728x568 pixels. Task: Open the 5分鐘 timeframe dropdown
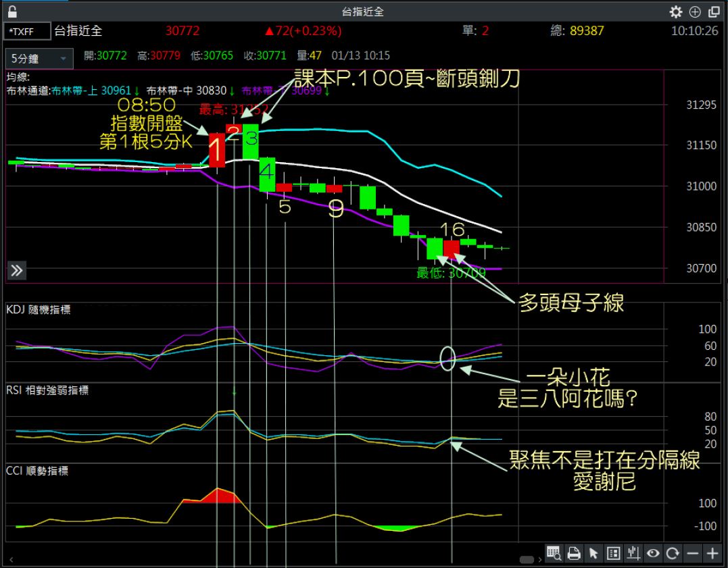click(39, 59)
